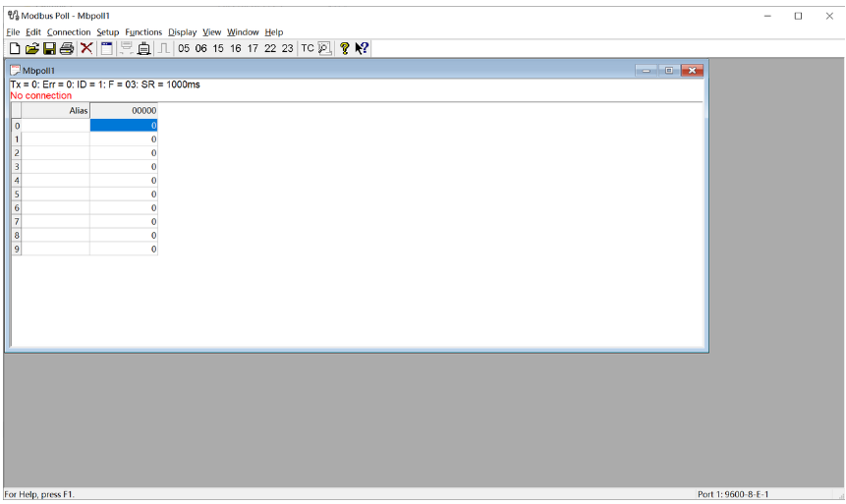The width and height of the screenshot is (846, 504).
Task: Click the Alias column header
Action: pyautogui.click(x=56, y=111)
